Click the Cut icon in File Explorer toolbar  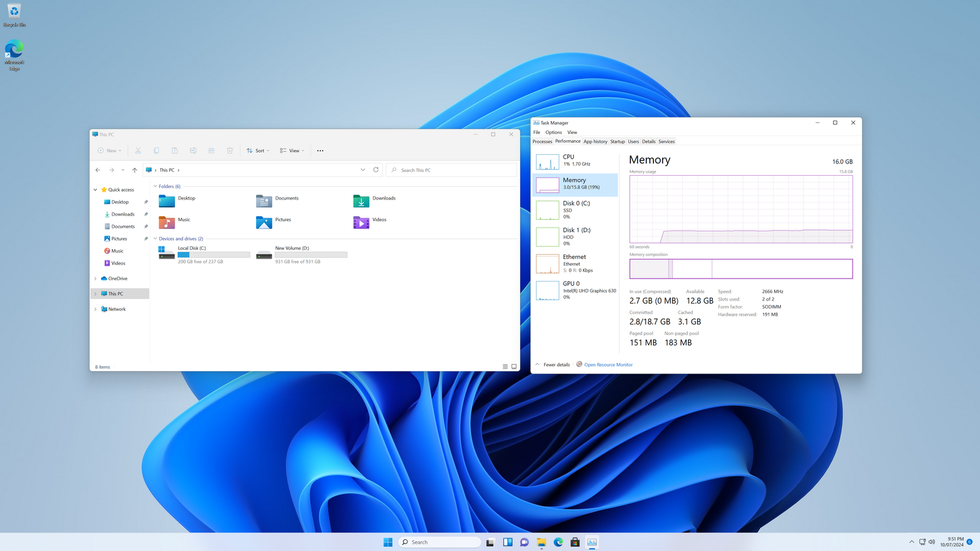coord(138,151)
